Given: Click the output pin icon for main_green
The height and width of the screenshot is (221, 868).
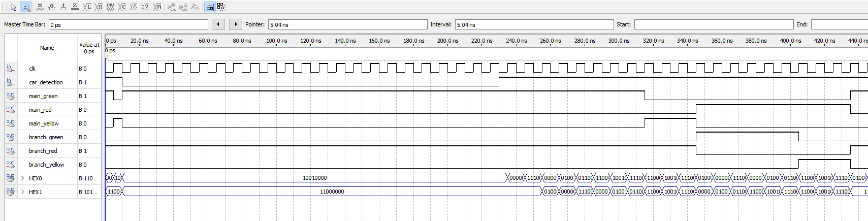Looking at the screenshot, I should coord(11,96).
